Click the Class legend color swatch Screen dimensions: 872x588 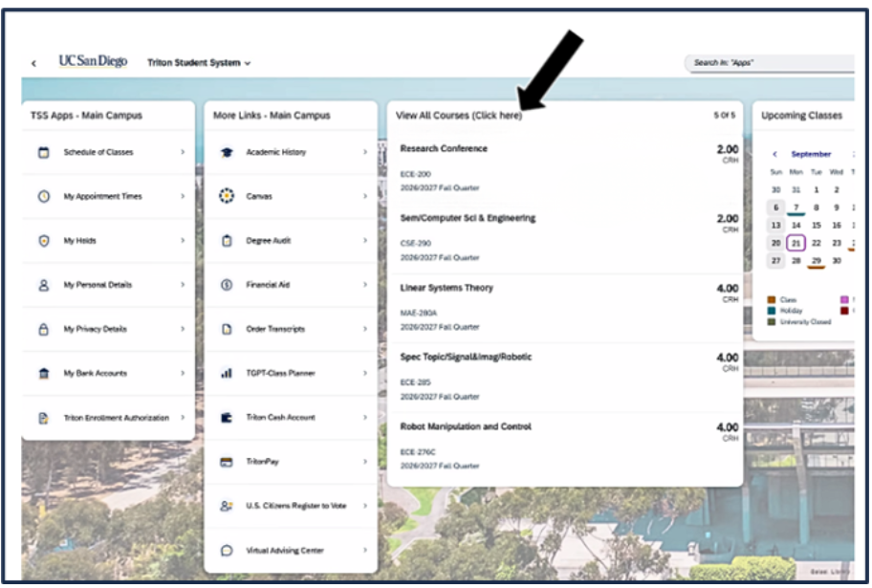772,300
